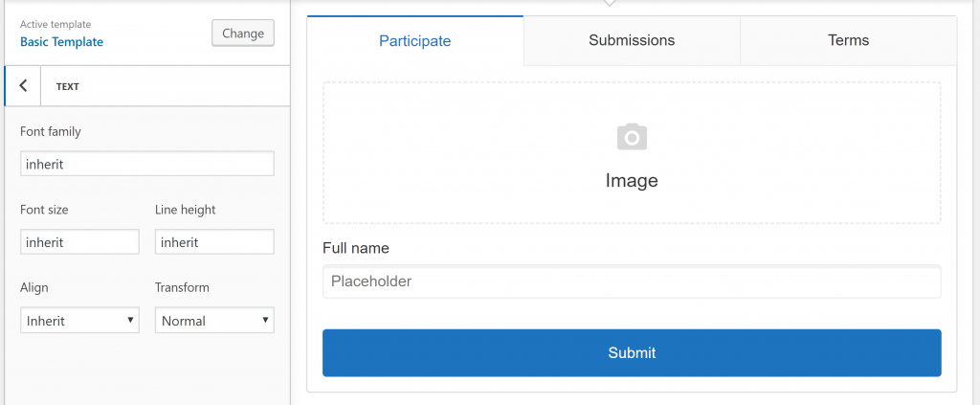Switch to the Submissions tab
The width and height of the screenshot is (980, 405).
click(x=632, y=40)
